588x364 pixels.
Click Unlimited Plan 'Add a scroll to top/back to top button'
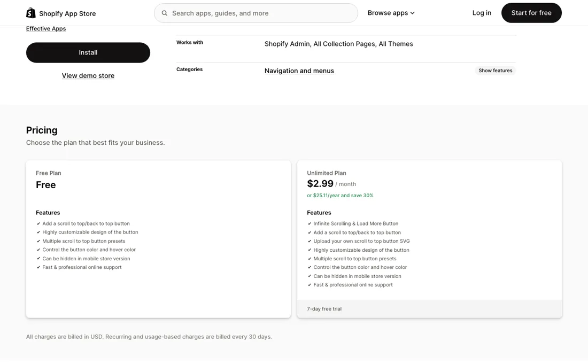click(x=357, y=233)
